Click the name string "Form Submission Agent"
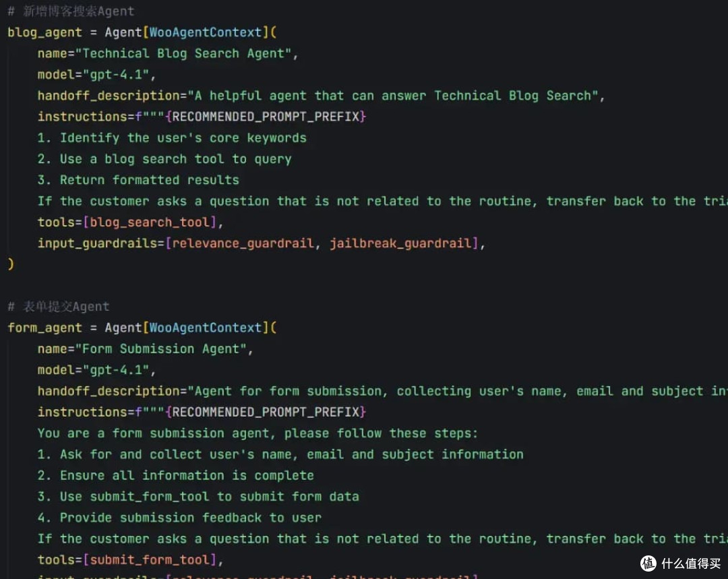 [160, 348]
